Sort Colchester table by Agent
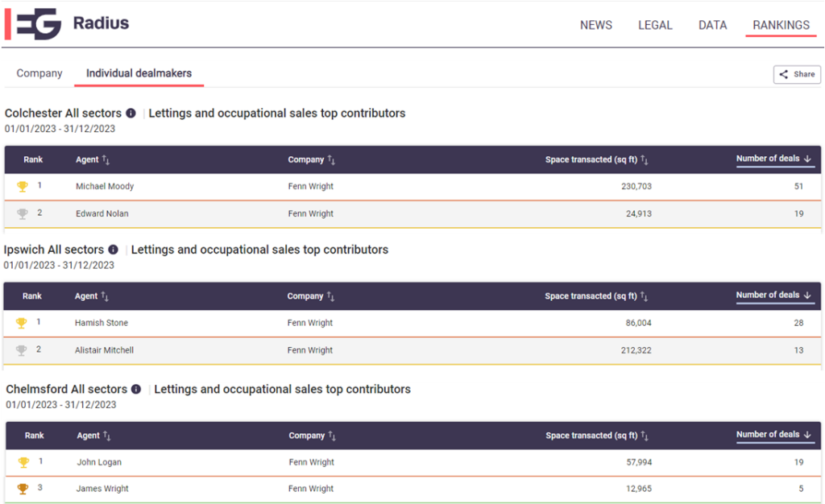 [93, 159]
